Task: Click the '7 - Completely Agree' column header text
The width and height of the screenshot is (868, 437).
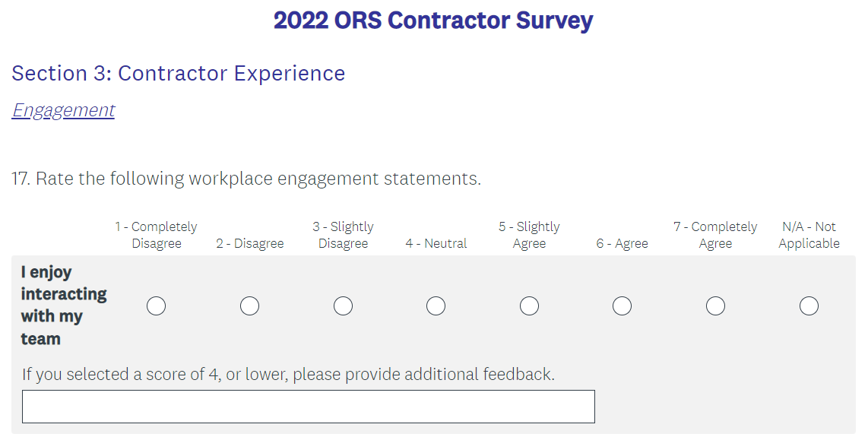Action: 715,235
